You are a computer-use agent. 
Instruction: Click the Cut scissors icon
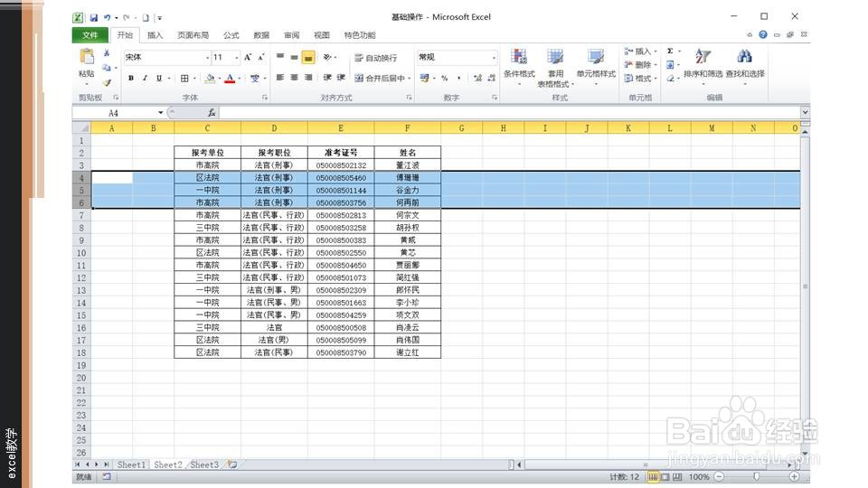(107, 53)
